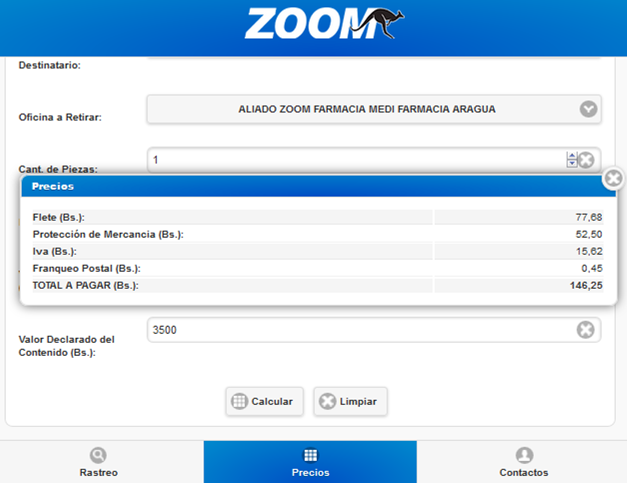Screen dimensions: 627x483
Task: Click the Precios grid icon in bottom bar
Action: [310, 455]
